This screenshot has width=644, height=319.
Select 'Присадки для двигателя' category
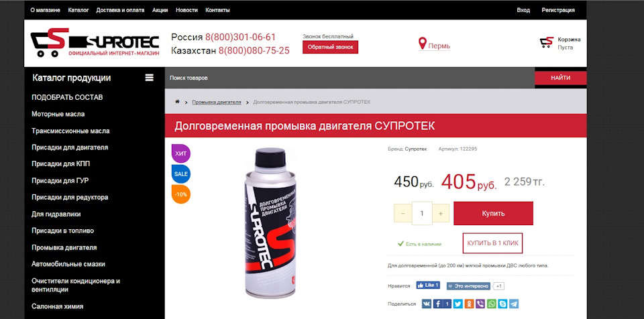click(x=70, y=147)
